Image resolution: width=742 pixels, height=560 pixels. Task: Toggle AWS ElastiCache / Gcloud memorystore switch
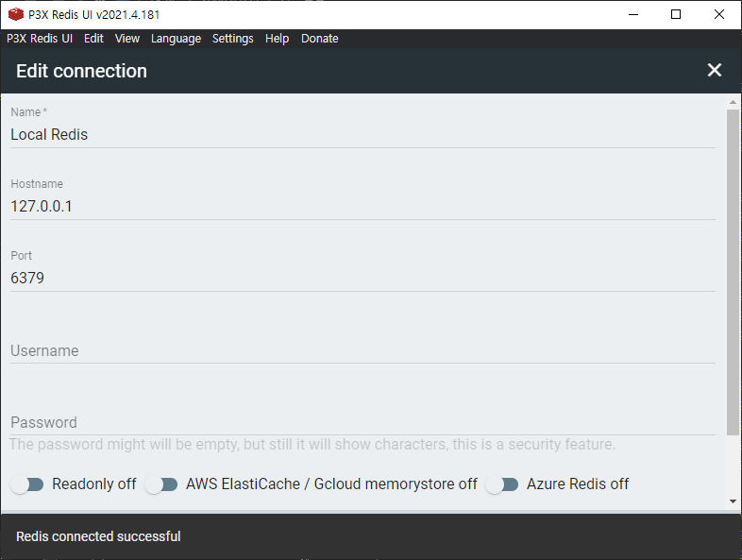[161, 484]
